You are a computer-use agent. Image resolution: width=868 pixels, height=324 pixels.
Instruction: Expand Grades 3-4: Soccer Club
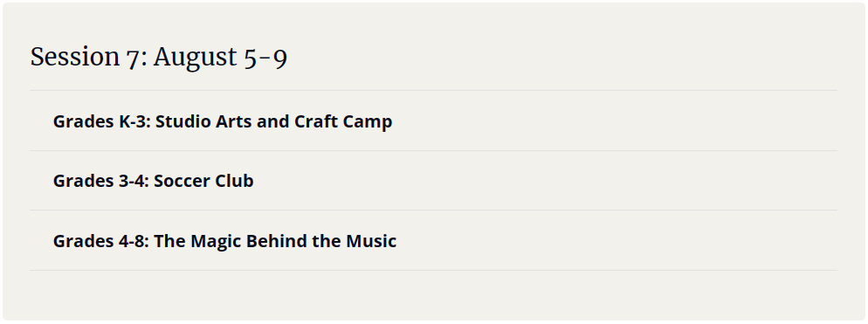point(433,181)
